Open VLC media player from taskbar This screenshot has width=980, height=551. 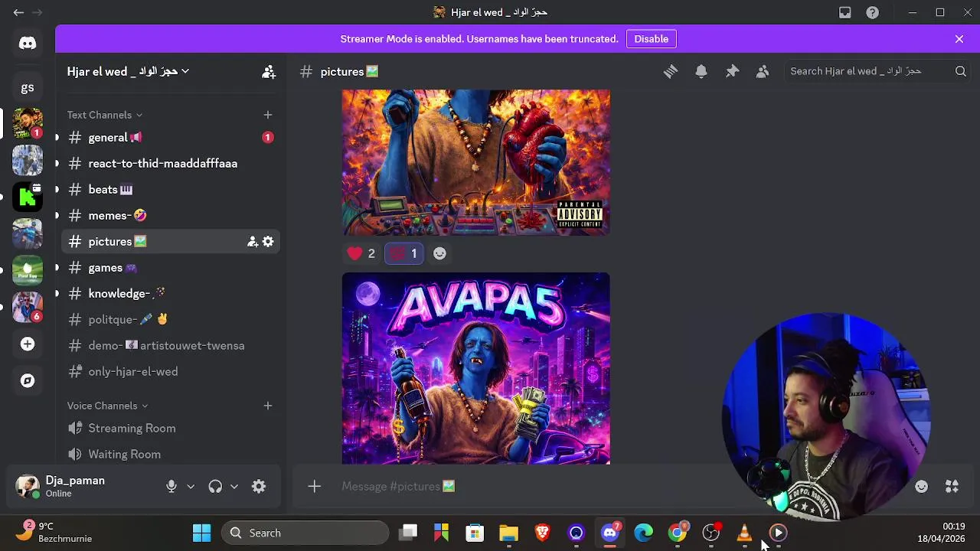744,533
